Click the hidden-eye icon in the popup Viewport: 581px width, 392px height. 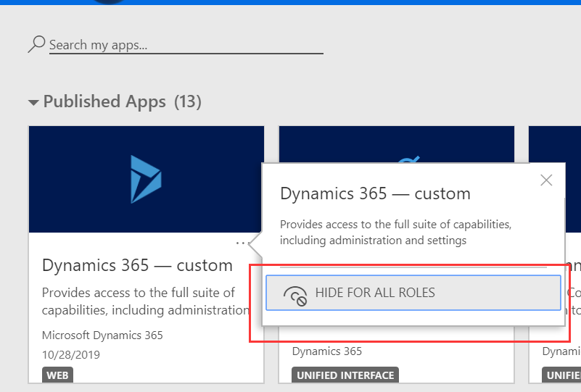point(295,296)
